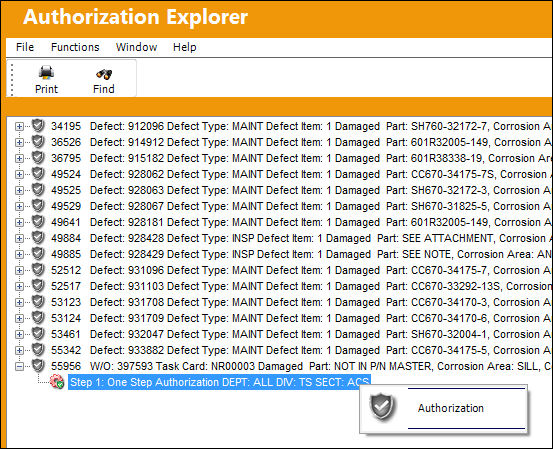Select row Defect: 931103 text
Screen dimensions: 553x449
point(320,286)
